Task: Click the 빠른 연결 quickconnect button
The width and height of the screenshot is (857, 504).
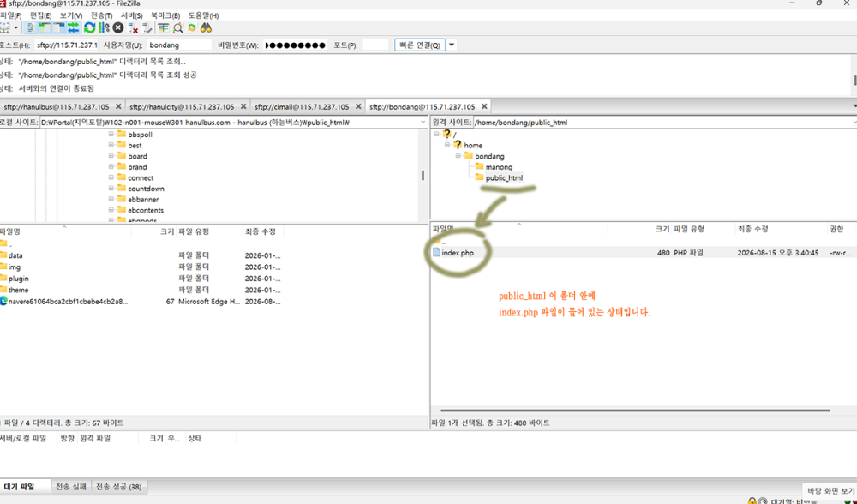Action: click(x=420, y=45)
